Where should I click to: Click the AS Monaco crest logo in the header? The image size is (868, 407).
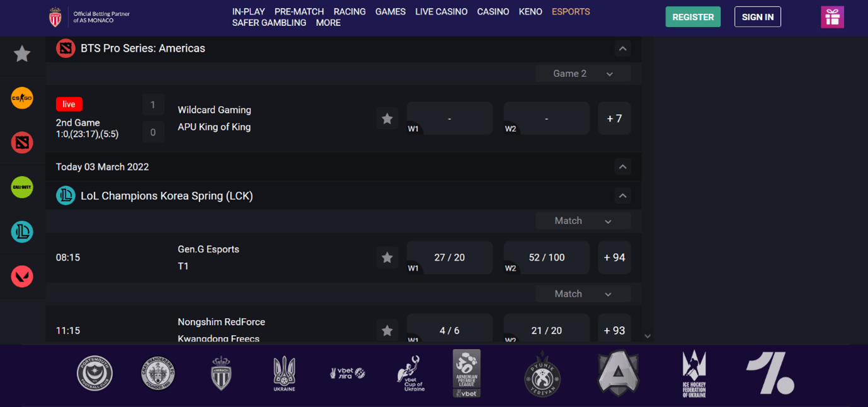tap(55, 17)
